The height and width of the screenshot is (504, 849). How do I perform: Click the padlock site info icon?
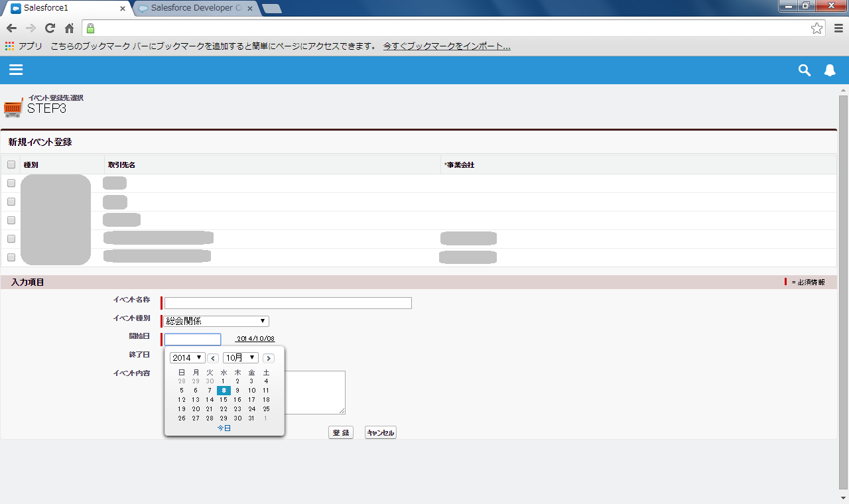90,28
